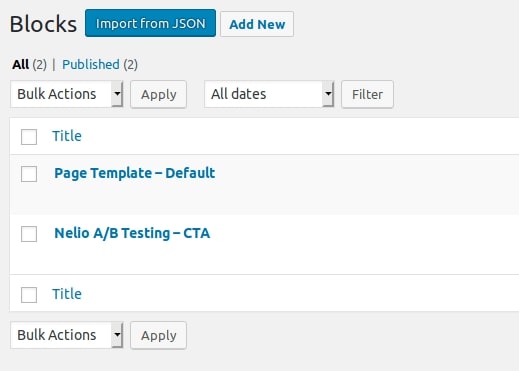Sort by the footer Title column
Viewport: 519px width, 371px height.
click(x=67, y=294)
